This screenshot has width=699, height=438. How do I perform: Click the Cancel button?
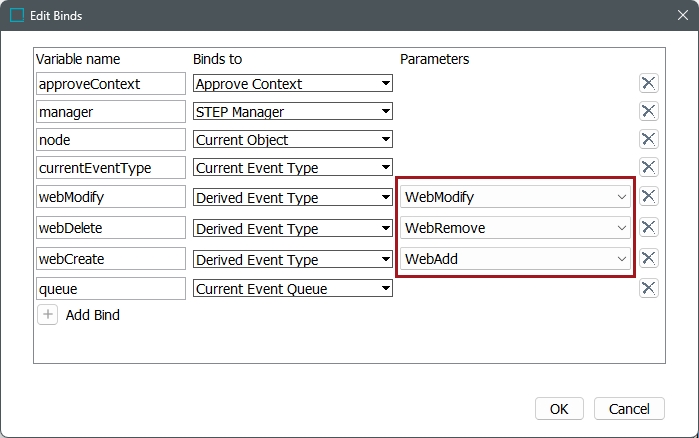[x=629, y=408]
